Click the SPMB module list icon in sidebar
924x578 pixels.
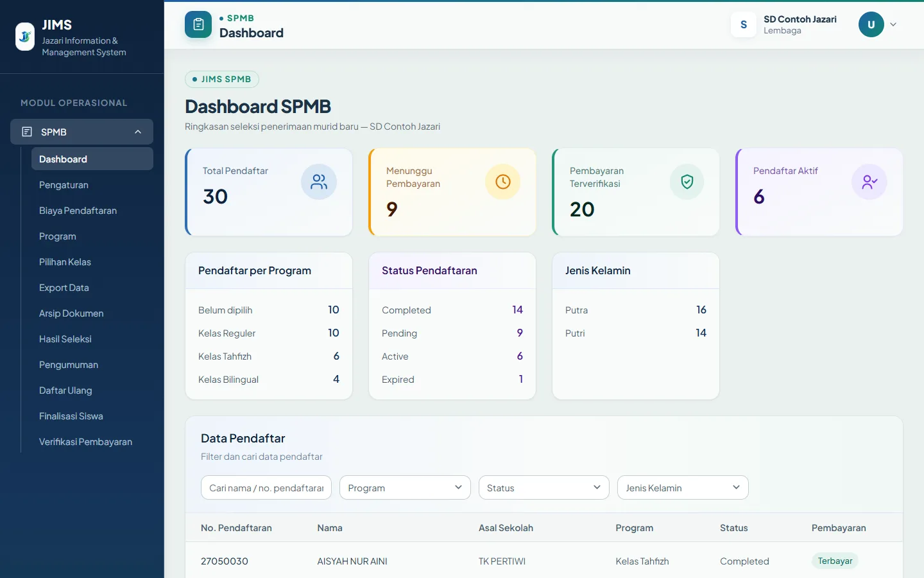pos(27,132)
